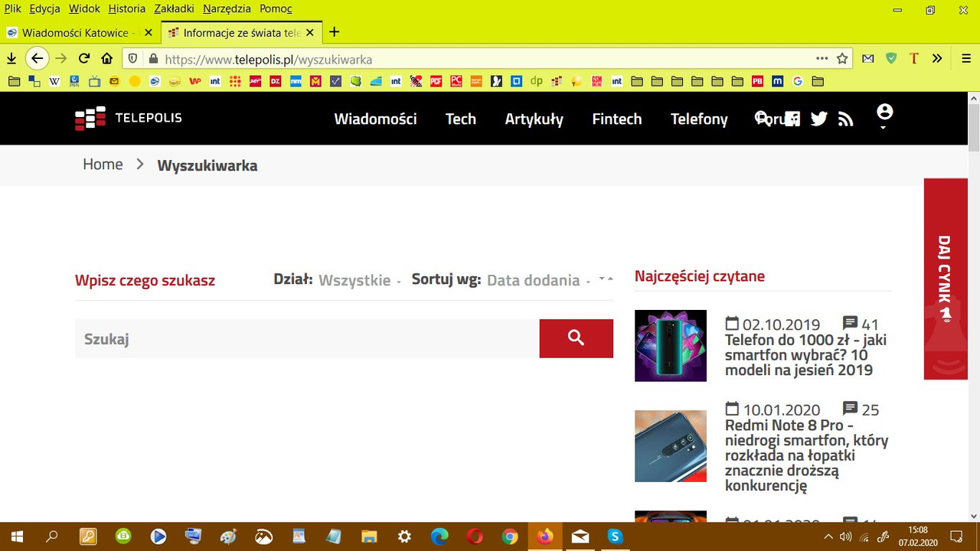Show hidden tray icons chevron
The image size is (980, 551).
point(829,536)
